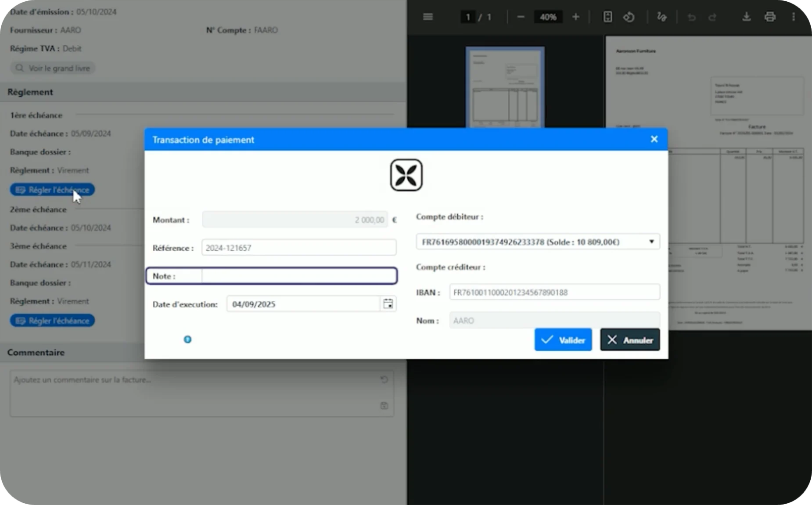Select the page 1 thumbnail in PDF sidebar
Image resolution: width=812 pixels, height=505 pixels.
[505, 87]
